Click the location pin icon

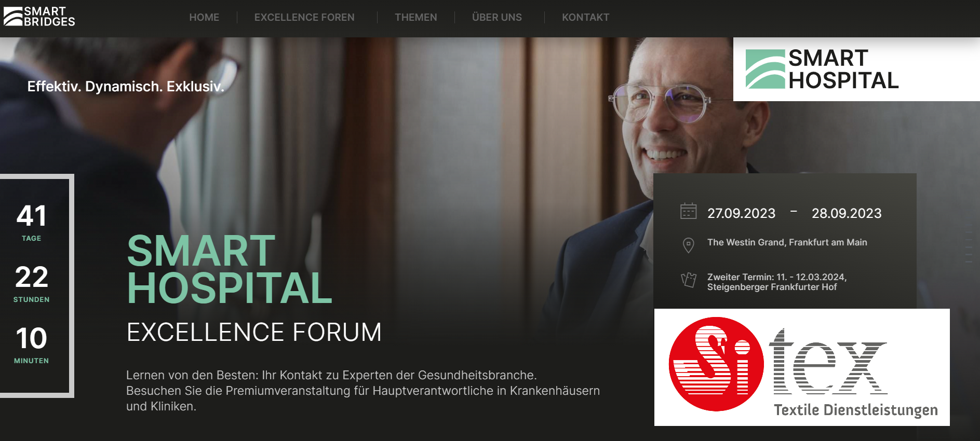pos(688,245)
